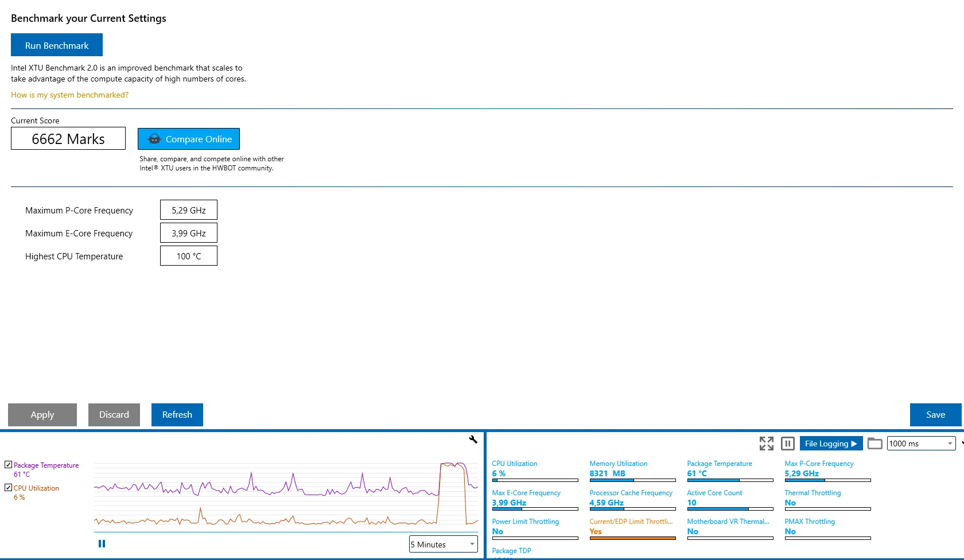The width and height of the screenshot is (964, 560).
Task: Expand monitor panel to full view
Action: point(766,444)
